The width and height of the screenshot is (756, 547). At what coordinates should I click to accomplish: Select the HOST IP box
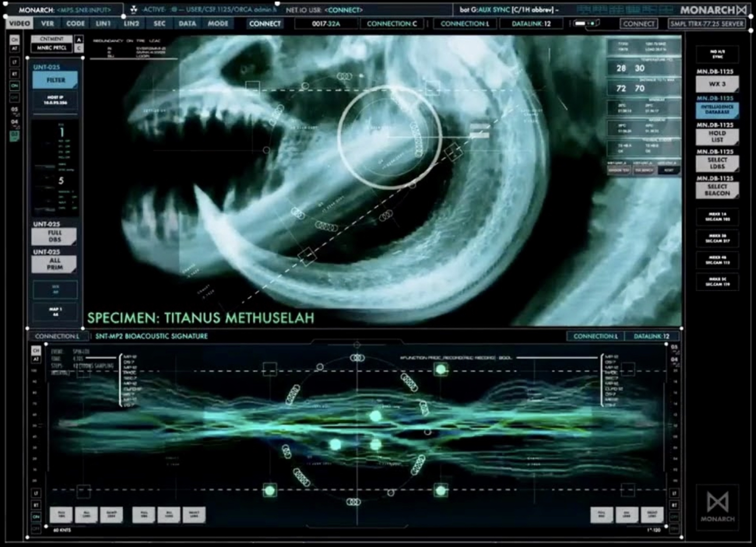[55, 100]
